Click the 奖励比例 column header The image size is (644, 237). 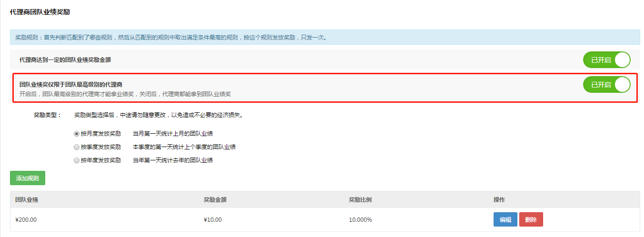click(360, 199)
